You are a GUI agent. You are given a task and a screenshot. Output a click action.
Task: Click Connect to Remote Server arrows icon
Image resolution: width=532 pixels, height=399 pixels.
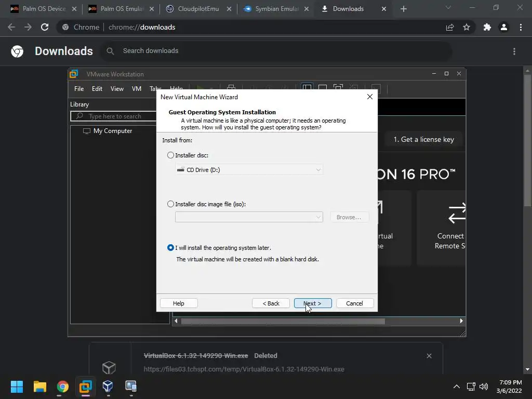(457, 213)
